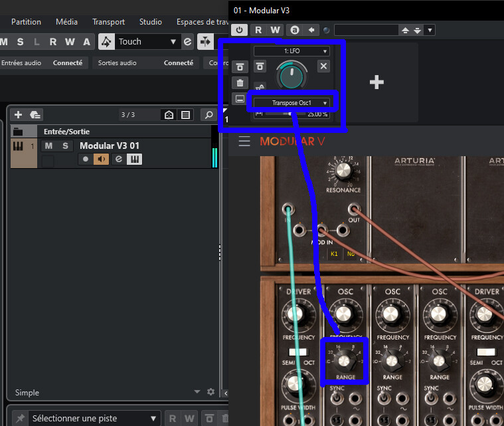
Task: Toggle the monitor speaker on Modular V3 01
Action: tap(101, 159)
